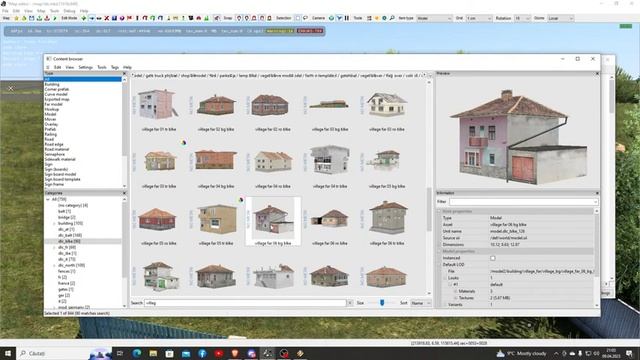Click the Camera toolbar label
This screenshot has height=360, width=640.
(x=318, y=18)
